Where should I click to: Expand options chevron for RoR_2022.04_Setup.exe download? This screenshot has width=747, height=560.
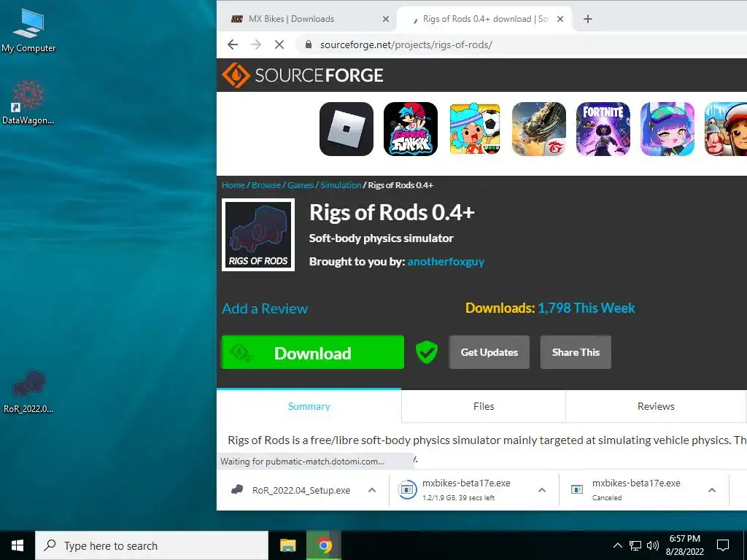point(372,490)
